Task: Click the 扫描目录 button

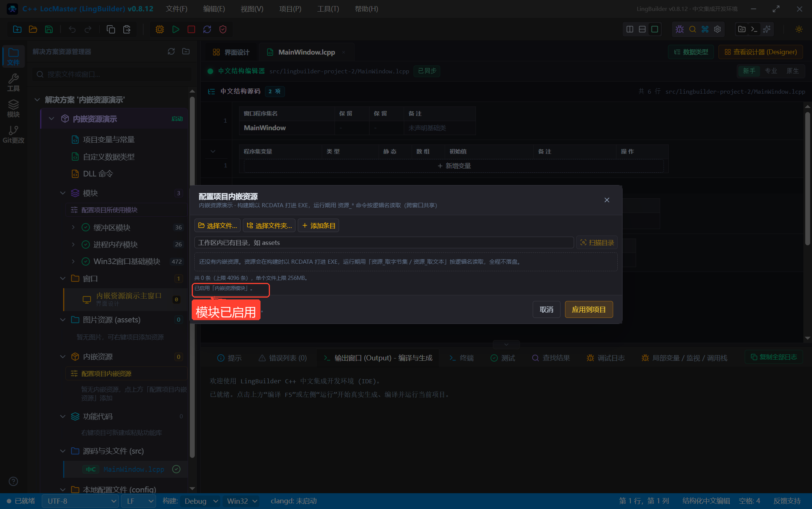Action: 597,243
